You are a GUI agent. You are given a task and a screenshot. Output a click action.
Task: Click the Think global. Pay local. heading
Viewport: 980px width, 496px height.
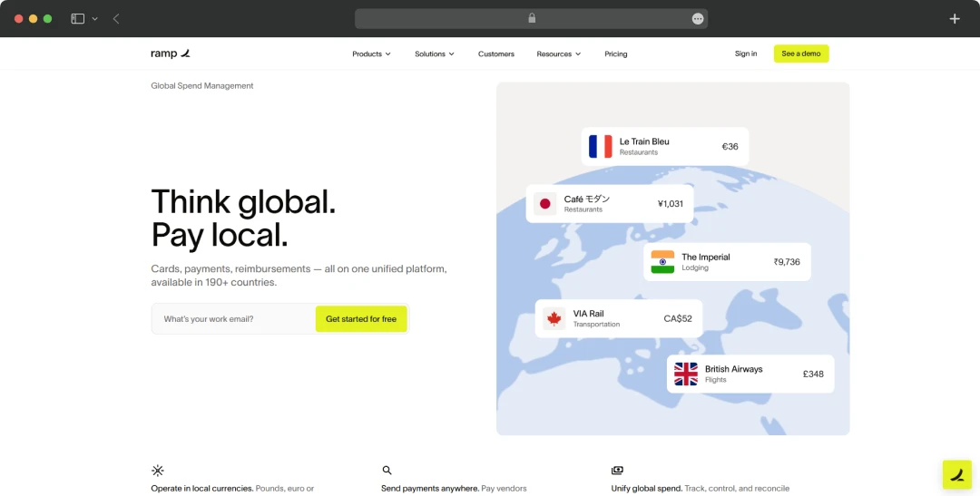click(x=244, y=218)
